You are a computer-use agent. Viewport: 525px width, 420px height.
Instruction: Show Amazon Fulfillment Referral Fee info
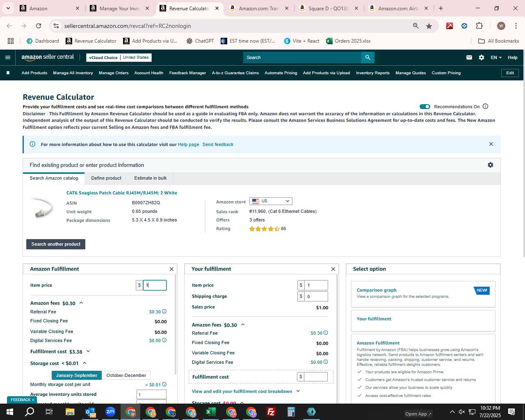coord(164,312)
